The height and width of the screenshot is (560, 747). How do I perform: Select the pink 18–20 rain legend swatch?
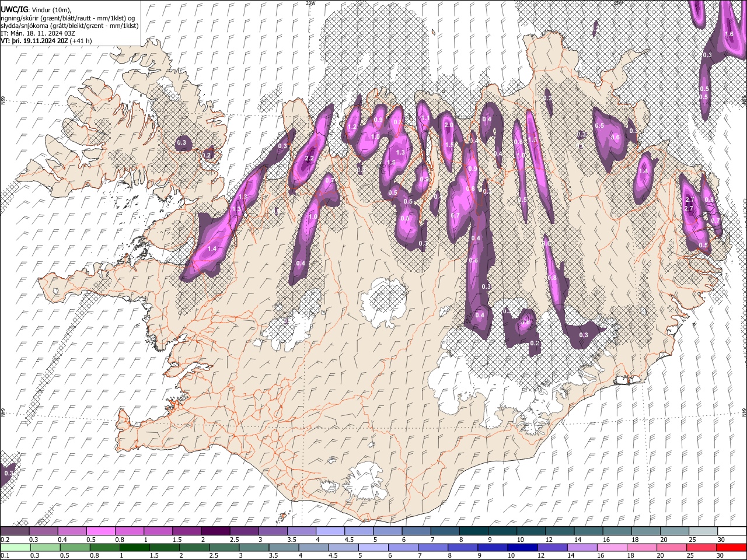point(641,547)
